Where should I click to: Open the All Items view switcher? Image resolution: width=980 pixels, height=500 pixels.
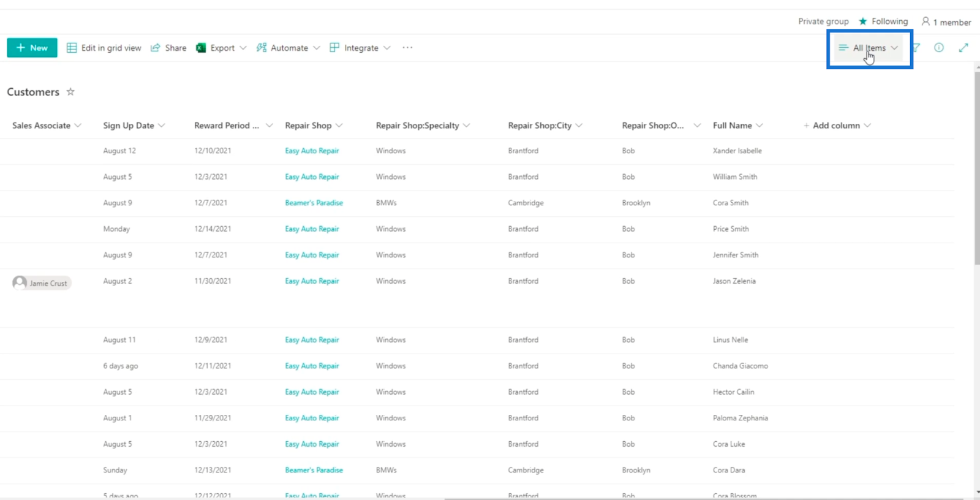[869, 48]
